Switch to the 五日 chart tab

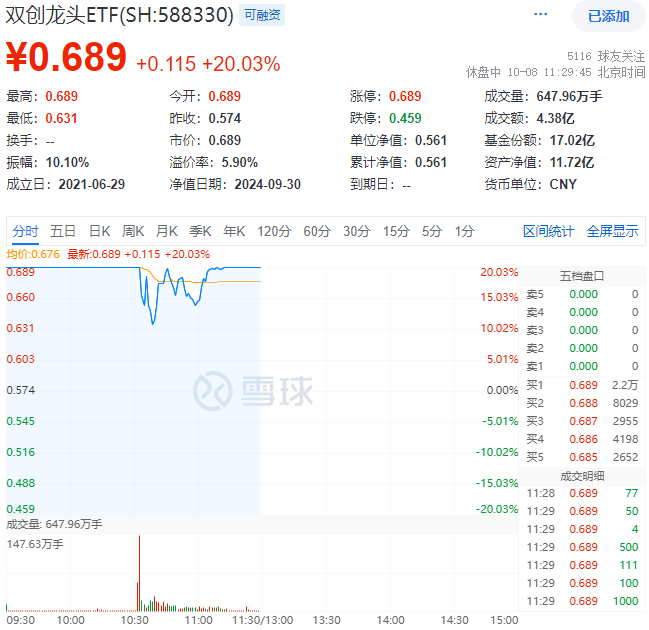pyautogui.click(x=63, y=231)
